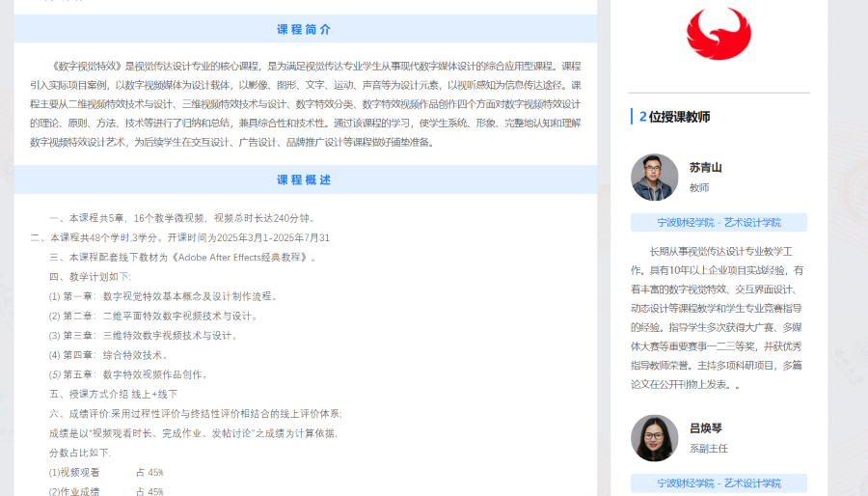This screenshot has height=496, width=868.
Task: Click the red phoenix school logo
Action: pos(719,35)
